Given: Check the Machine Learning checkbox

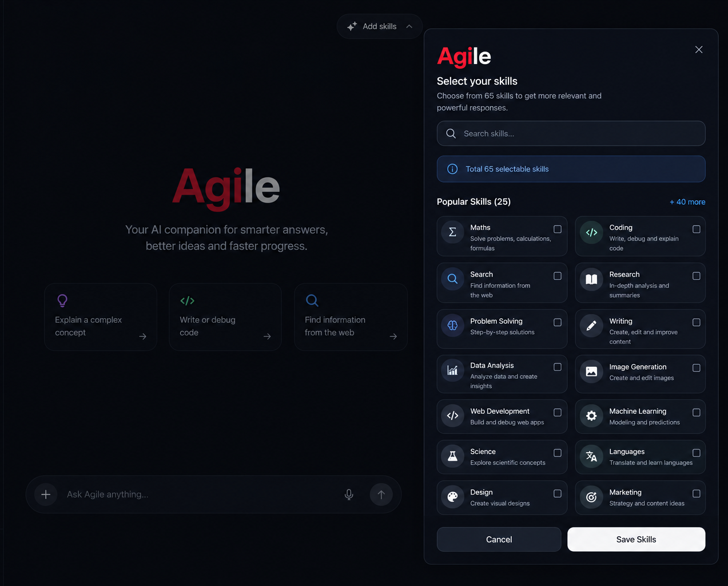Looking at the screenshot, I should [x=697, y=412].
